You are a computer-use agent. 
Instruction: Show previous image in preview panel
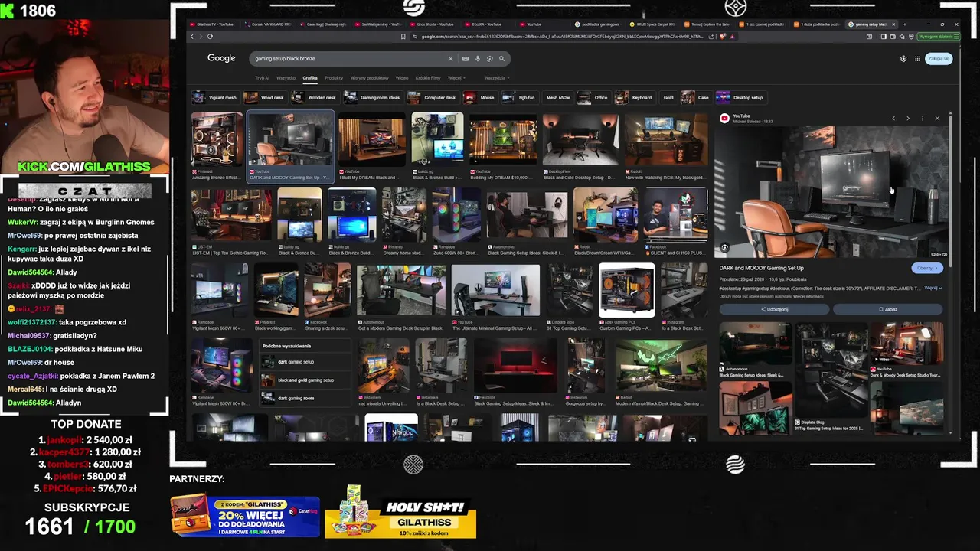(893, 118)
